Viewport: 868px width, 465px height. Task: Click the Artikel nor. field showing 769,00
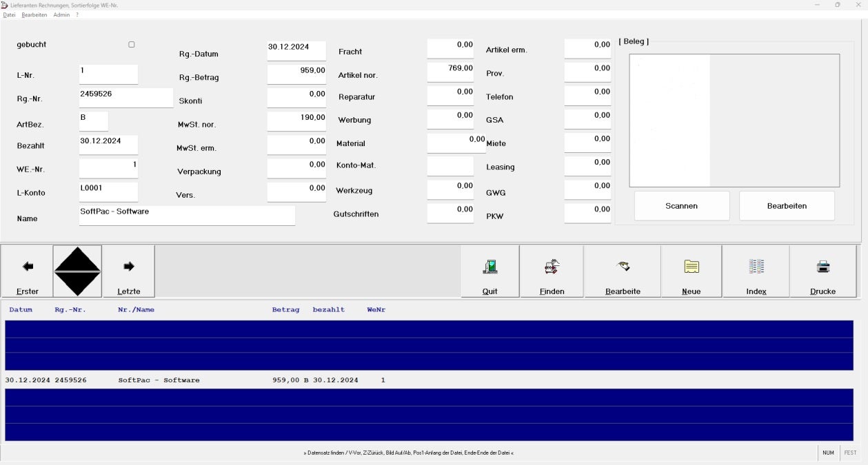[x=450, y=72]
